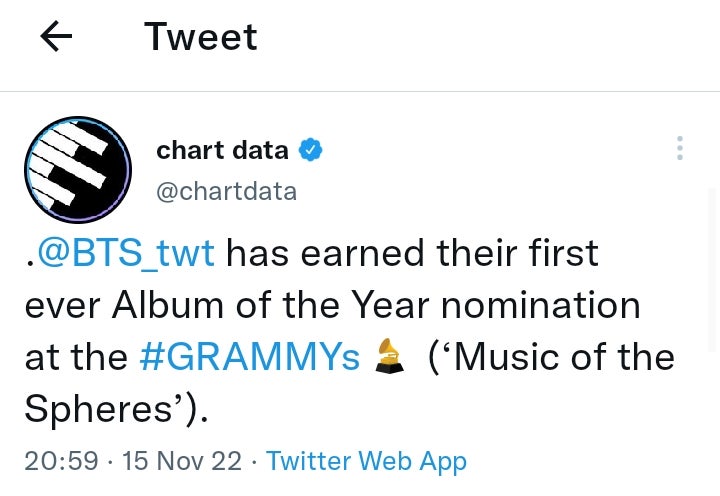Open the chart data display name
This screenshot has width=720, height=496.
click(222, 151)
